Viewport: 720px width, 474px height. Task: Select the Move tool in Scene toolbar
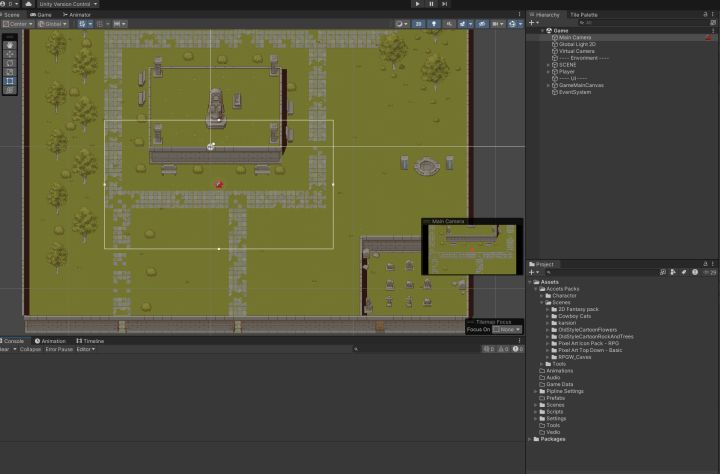pyautogui.click(x=10, y=54)
